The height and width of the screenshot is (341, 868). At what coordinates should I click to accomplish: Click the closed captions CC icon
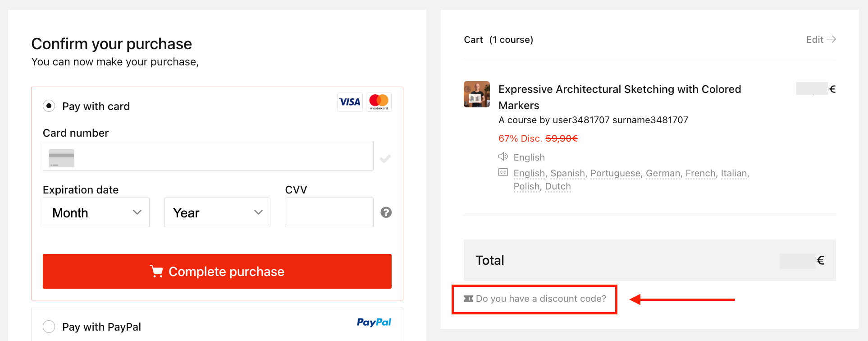503,172
